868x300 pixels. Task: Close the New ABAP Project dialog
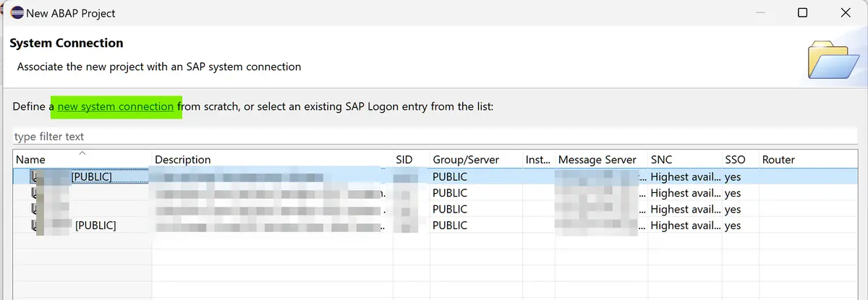click(846, 13)
